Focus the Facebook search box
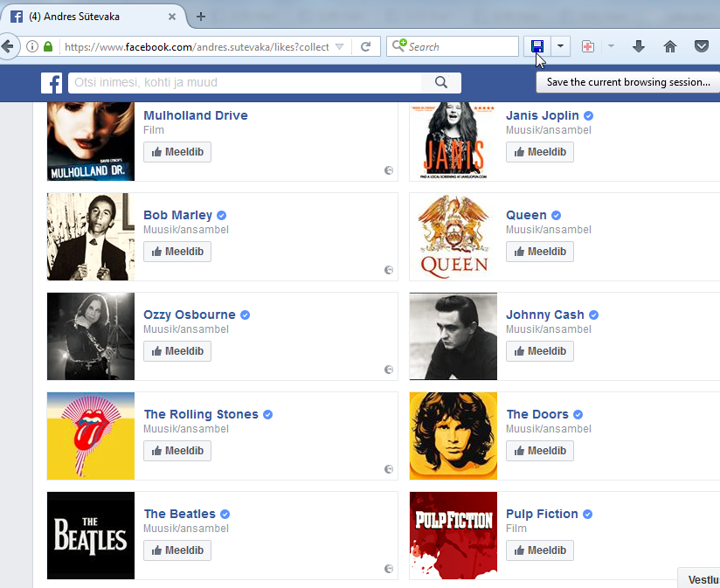This screenshot has height=588, width=720. [x=245, y=83]
